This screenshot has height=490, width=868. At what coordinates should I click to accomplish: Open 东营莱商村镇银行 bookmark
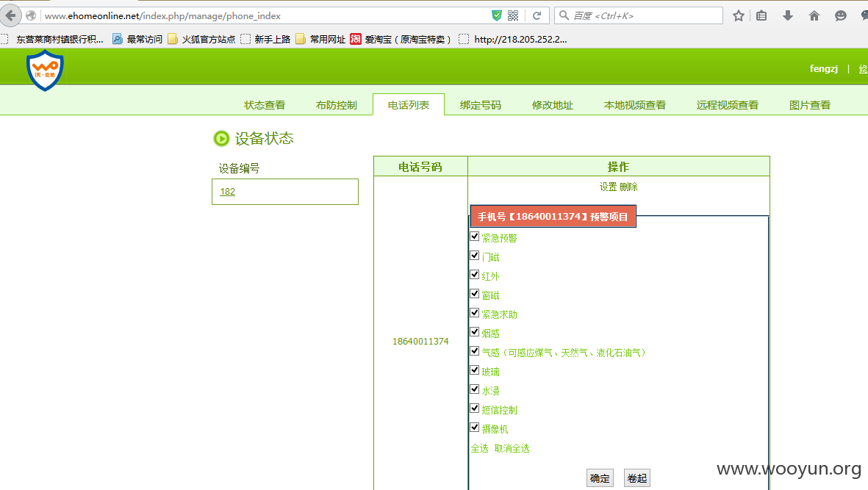click(53, 39)
